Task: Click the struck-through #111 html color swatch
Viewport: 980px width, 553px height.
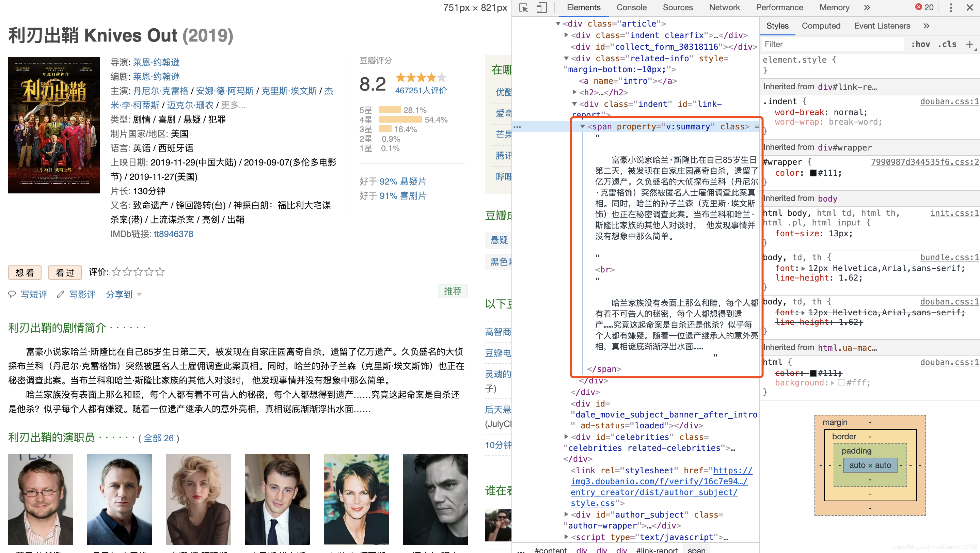Action: pyautogui.click(x=813, y=373)
